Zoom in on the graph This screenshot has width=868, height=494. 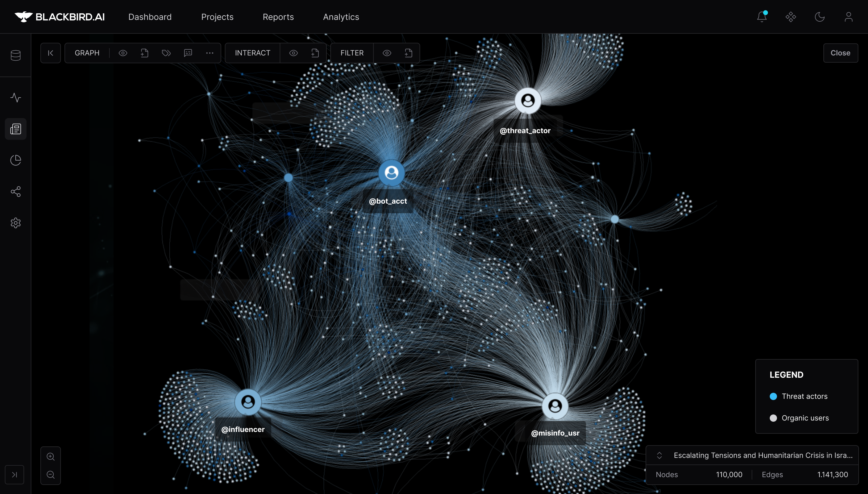click(51, 457)
